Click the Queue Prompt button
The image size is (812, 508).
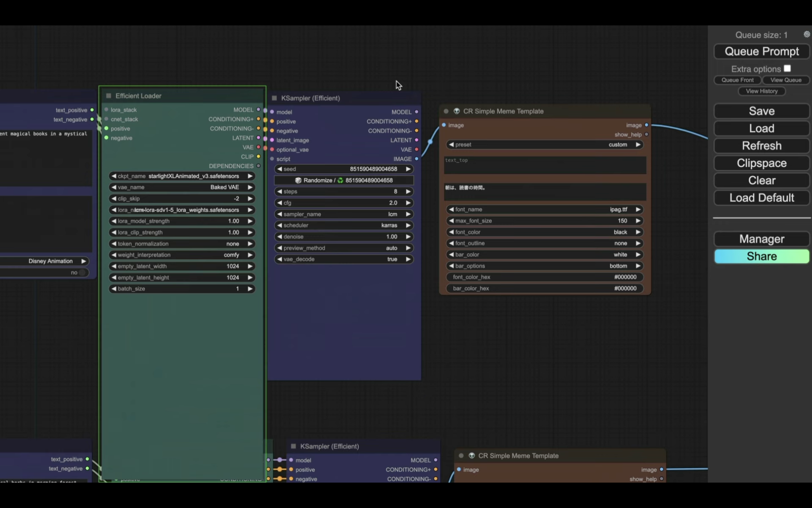762,51
